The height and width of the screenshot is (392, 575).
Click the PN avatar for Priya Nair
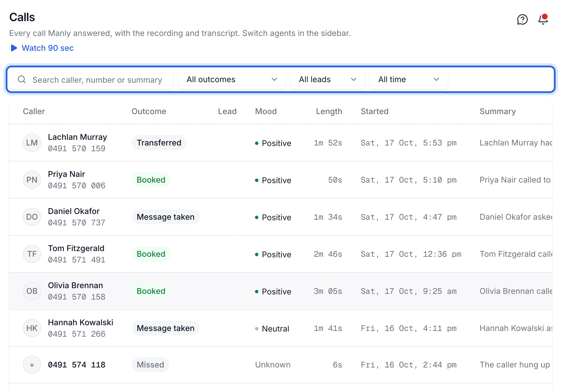32,180
